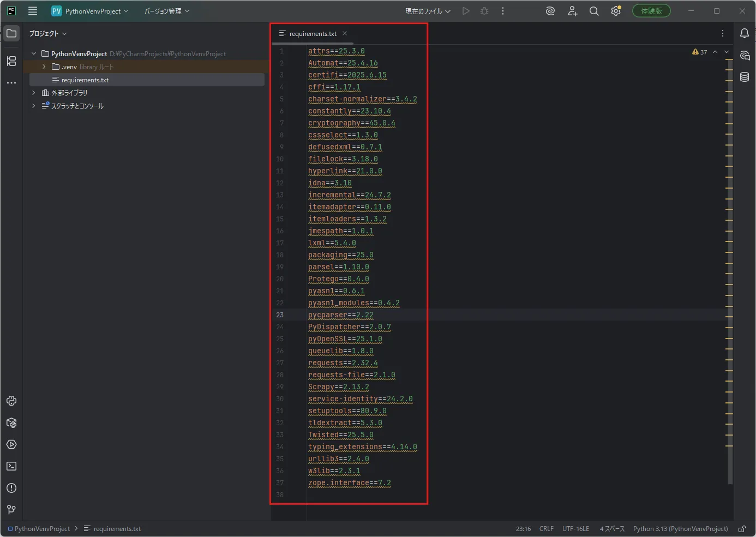Click the requests==2.32.4 line
756x537 pixels.
click(x=343, y=363)
